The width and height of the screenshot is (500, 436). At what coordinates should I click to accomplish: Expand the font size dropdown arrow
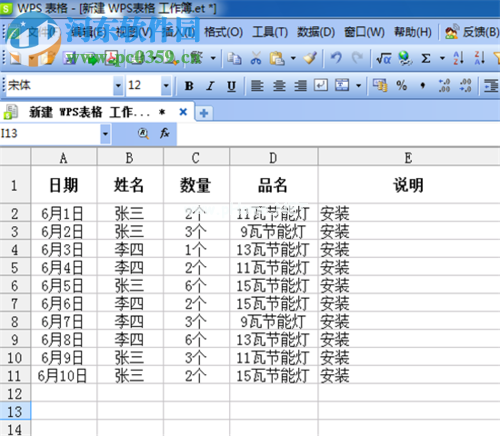(x=166, y=86)
